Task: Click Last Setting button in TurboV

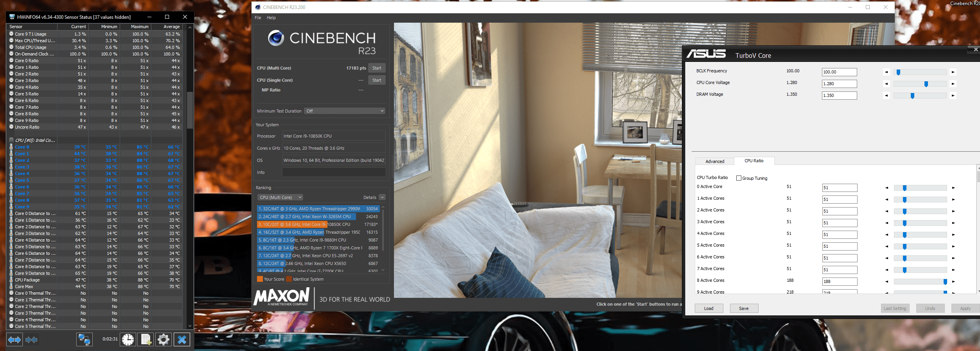Action: point(895,308)
